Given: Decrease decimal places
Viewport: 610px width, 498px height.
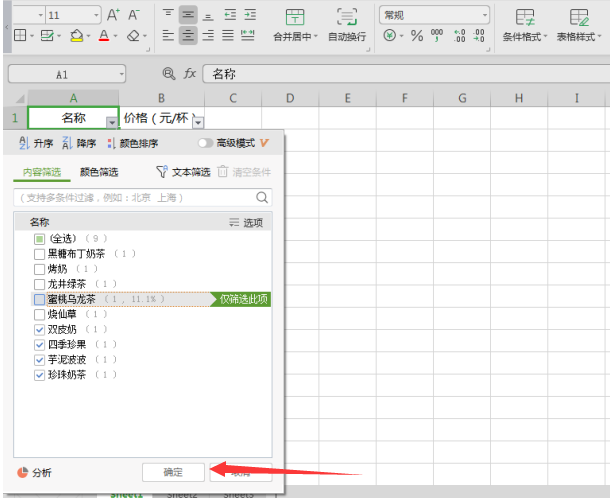Looking at the screenshot, I should click(x=479, y=36).
